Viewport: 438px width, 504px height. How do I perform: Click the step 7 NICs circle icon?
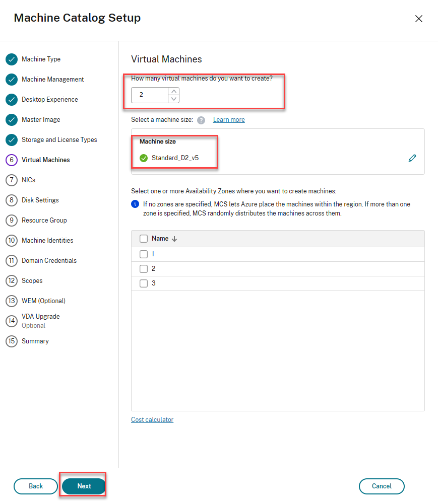(x=12, y=180)
